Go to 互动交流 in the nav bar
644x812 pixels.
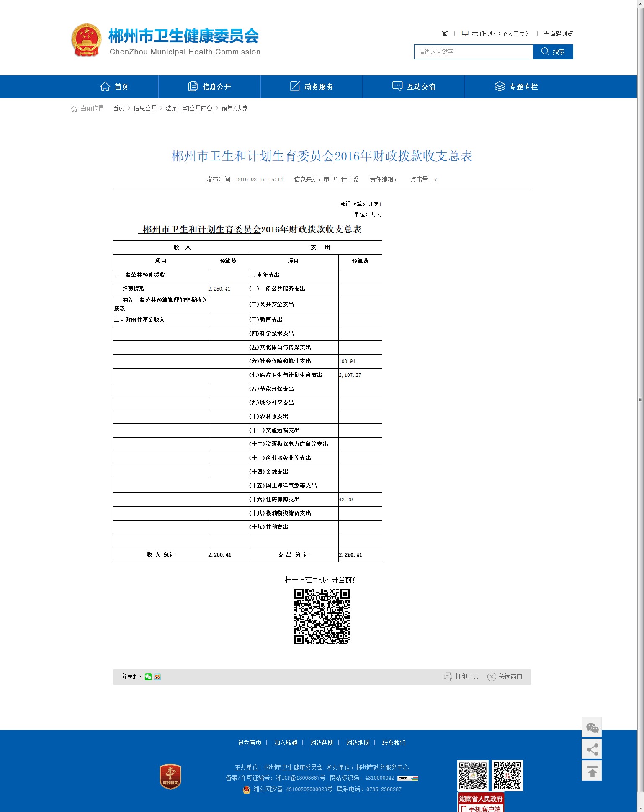(x=414, y=87)
